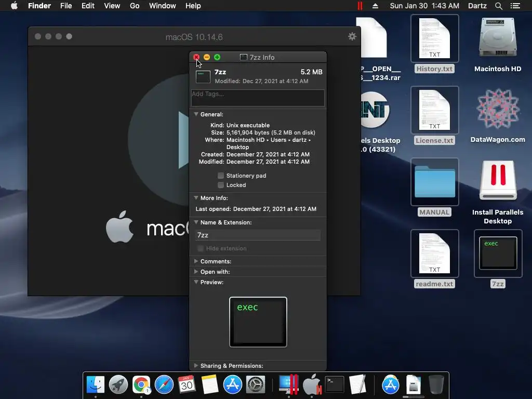Close the 7zz Info window
The image size is (532, 399).
click(x=196, y=57)
